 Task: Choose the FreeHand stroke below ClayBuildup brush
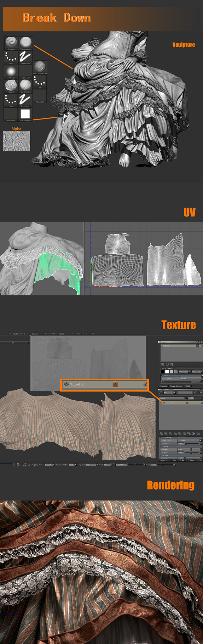(26, 100)
